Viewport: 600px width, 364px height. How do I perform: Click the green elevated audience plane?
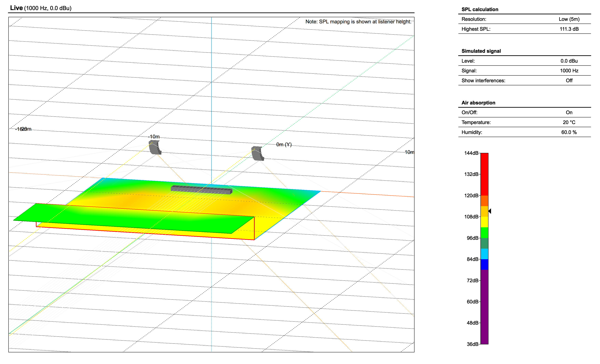coord(134,218)
